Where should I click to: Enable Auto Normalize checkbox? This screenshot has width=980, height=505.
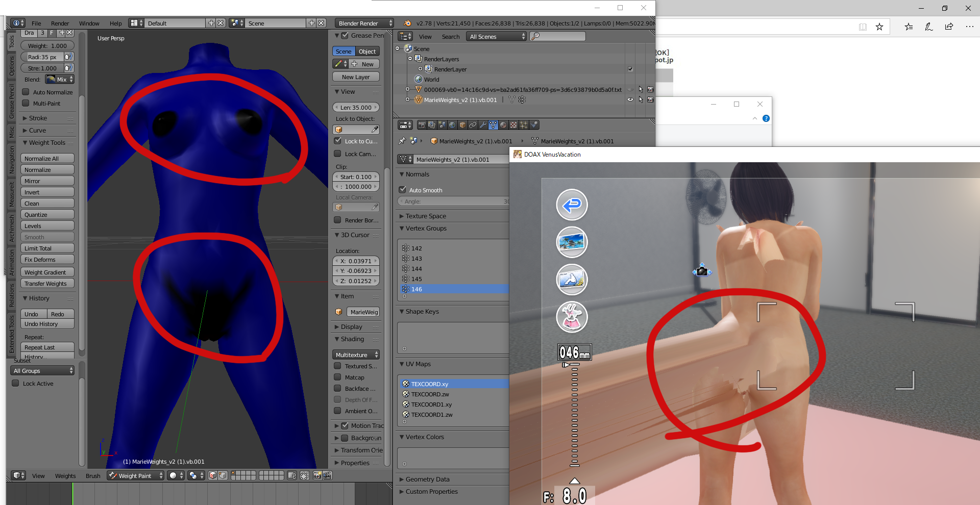26,92
